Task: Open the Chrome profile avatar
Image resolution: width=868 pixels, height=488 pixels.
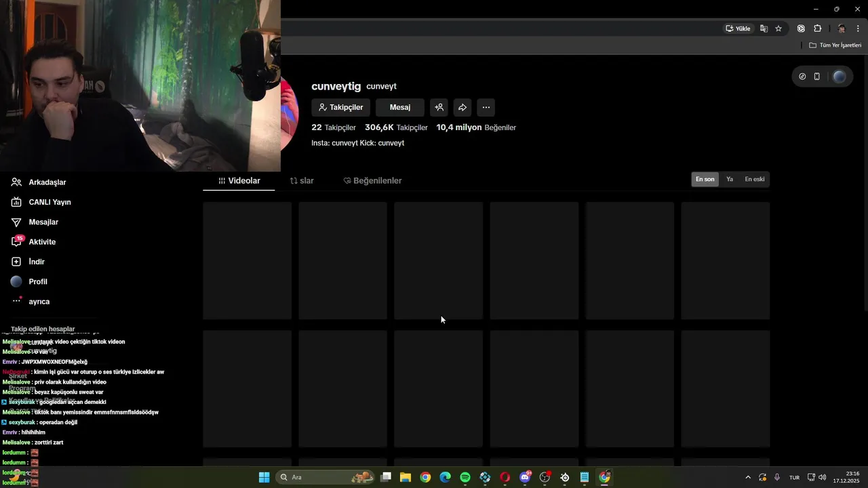Action: pos(842,28)
